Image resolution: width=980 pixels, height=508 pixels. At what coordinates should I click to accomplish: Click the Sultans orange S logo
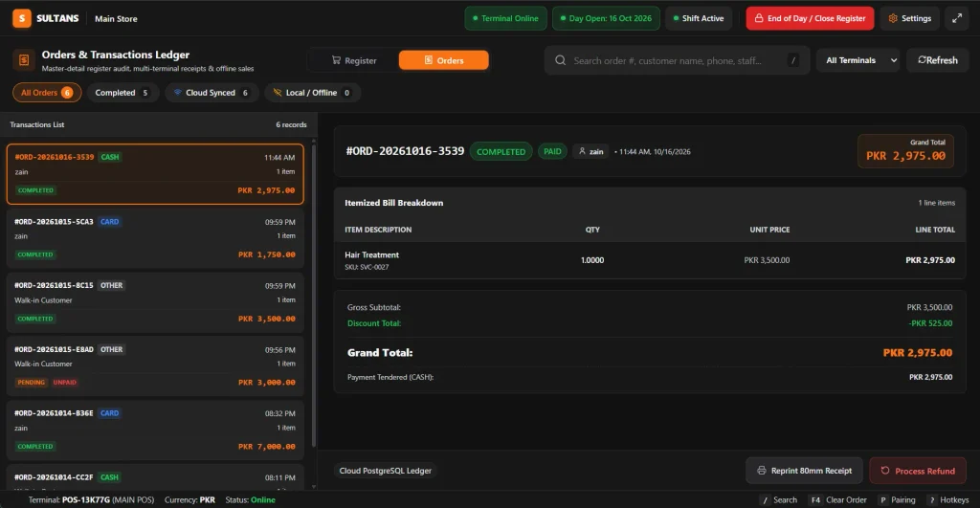[x=22, y=18]
